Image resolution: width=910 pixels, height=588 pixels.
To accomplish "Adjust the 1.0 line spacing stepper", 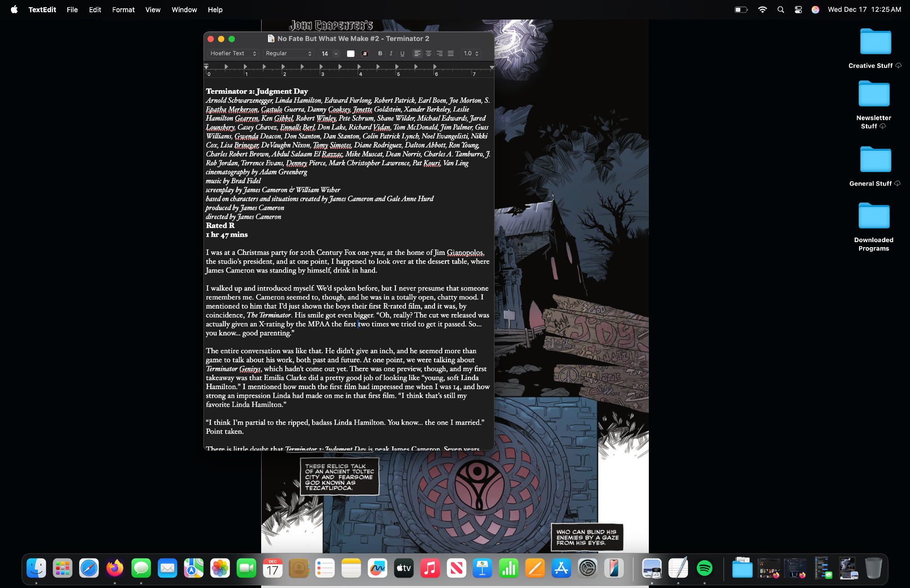I will pos(476,53).
